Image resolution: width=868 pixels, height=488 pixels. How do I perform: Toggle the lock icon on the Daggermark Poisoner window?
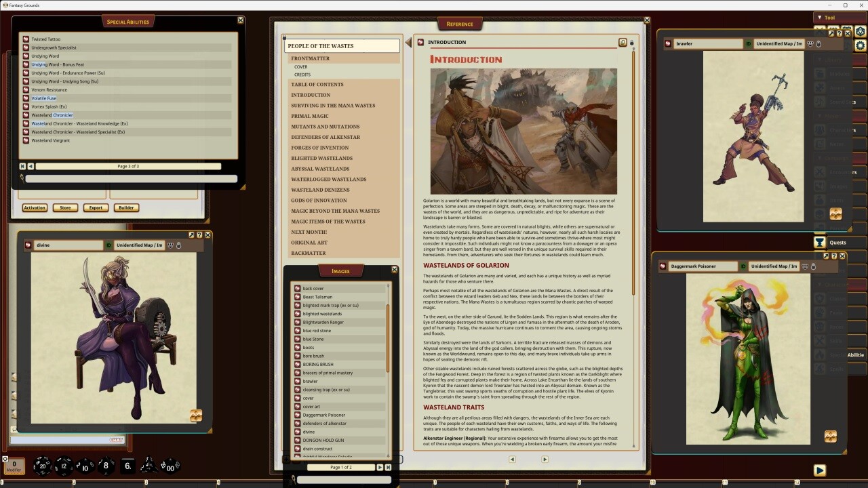[x=812, y=267]
